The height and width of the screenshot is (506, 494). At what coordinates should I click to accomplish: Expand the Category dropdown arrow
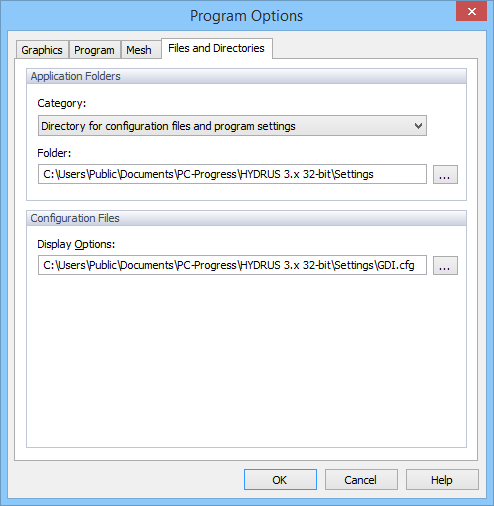pos(418,126)
